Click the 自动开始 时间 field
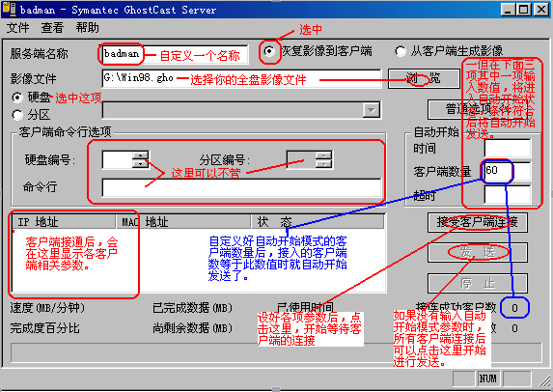The image size is (553, 392). [x=508, y=148]
